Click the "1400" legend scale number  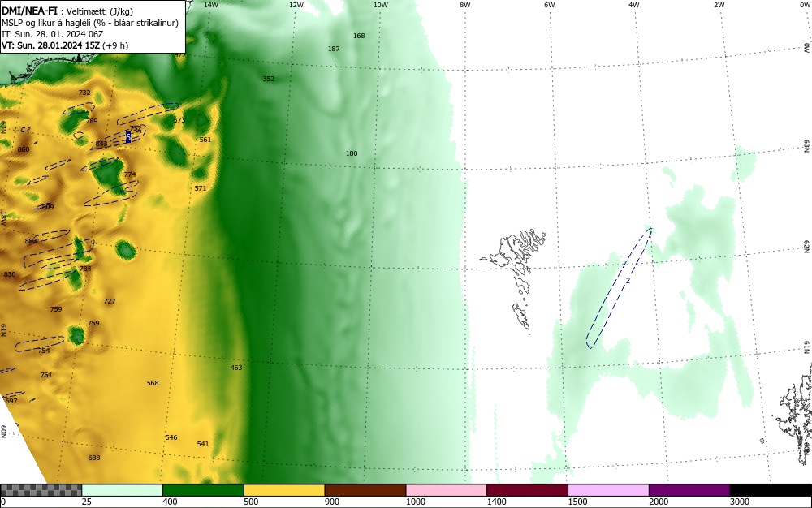pos(497,502)
